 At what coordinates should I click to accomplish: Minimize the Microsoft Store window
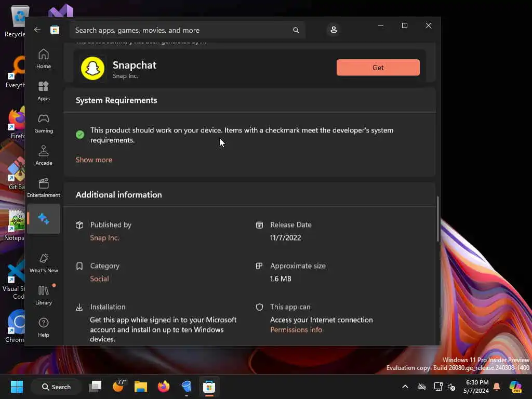(381, 25)
